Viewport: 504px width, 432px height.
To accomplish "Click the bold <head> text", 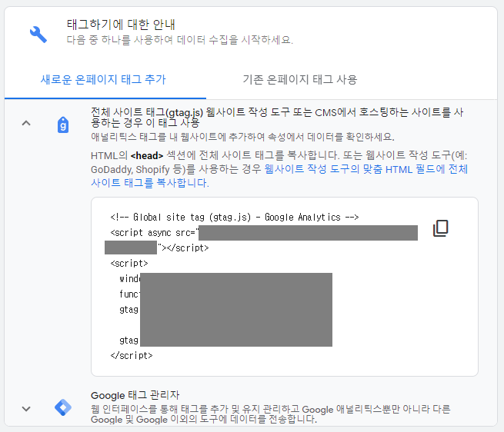I will (147, 156).
